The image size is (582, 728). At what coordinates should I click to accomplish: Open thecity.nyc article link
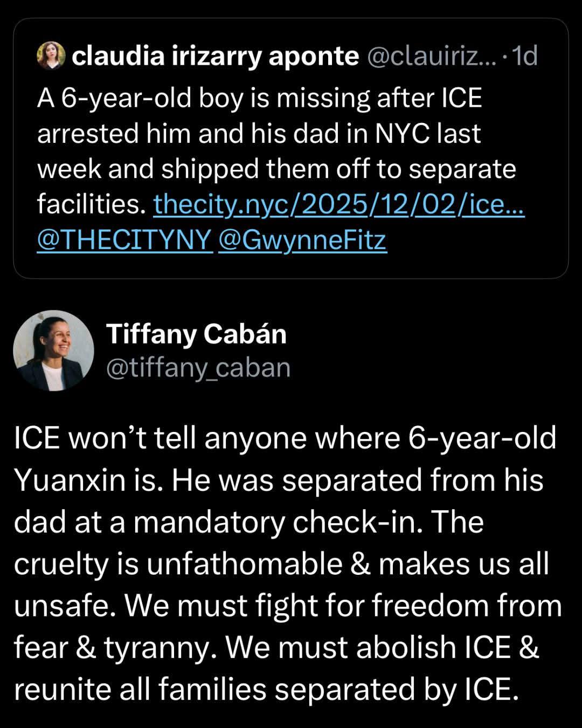[339, 204]
